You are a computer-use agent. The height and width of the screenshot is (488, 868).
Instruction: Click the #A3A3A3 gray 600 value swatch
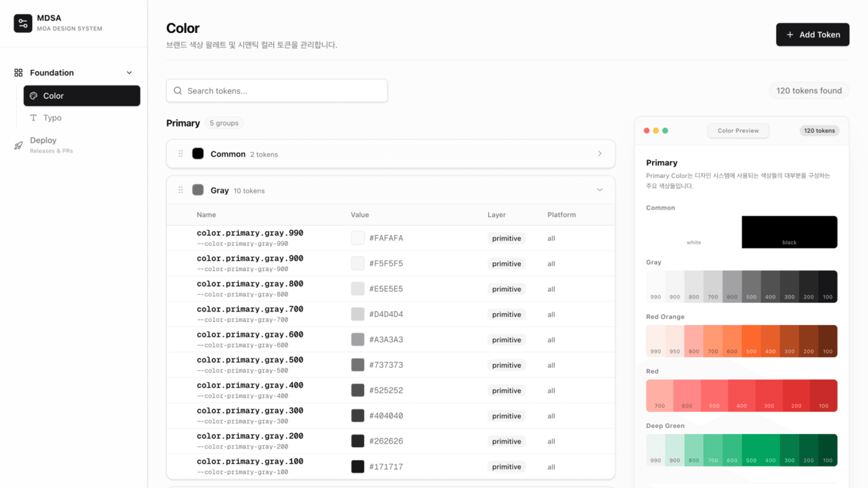358,339
